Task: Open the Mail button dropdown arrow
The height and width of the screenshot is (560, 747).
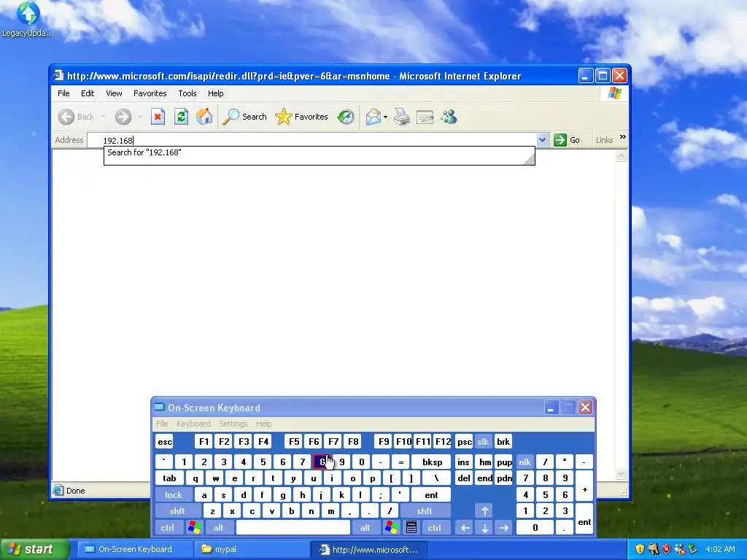Action: [385, 117]
